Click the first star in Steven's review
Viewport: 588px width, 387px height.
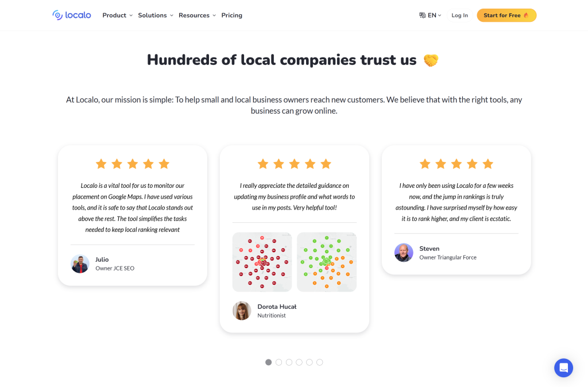[x=425, y=164]
